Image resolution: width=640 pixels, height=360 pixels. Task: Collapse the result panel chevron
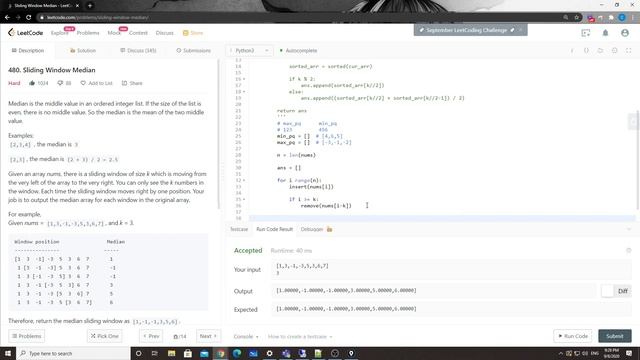[x=629, y=229]
